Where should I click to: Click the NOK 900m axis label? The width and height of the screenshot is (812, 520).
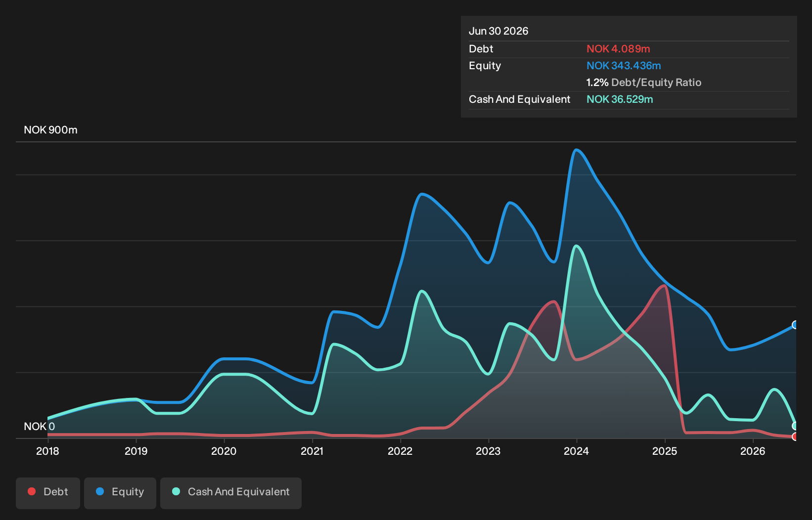point(50,130)
